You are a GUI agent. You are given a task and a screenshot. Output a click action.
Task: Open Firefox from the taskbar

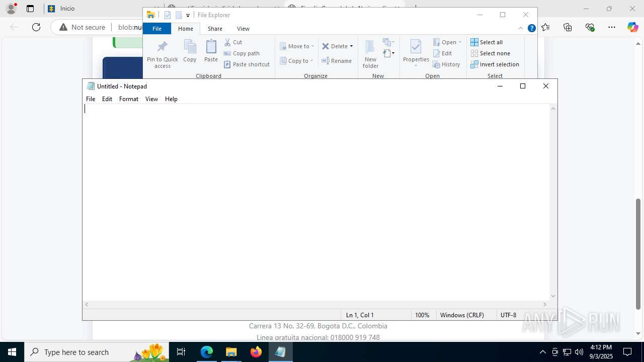[x=256, y=352]
